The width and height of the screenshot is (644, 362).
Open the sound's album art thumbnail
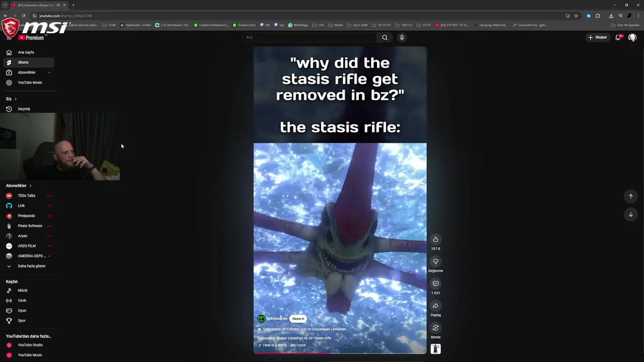click(436, 349)
